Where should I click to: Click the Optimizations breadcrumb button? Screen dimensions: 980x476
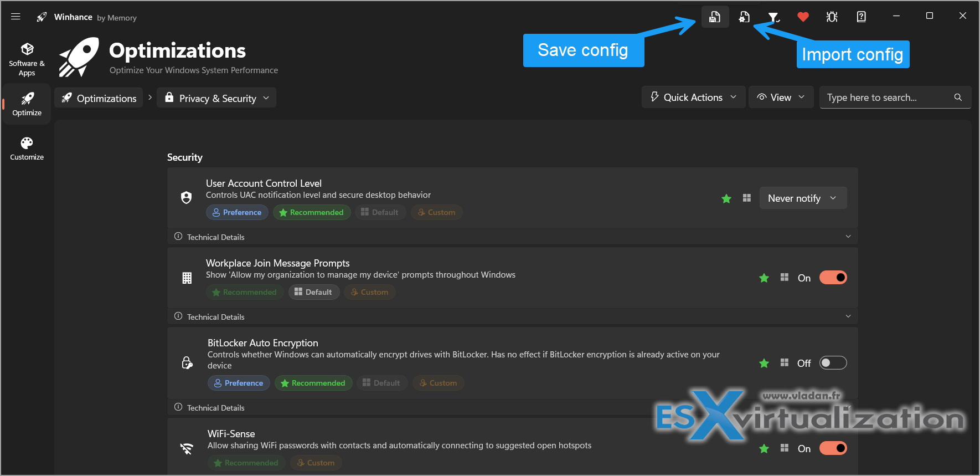[99, 98]
